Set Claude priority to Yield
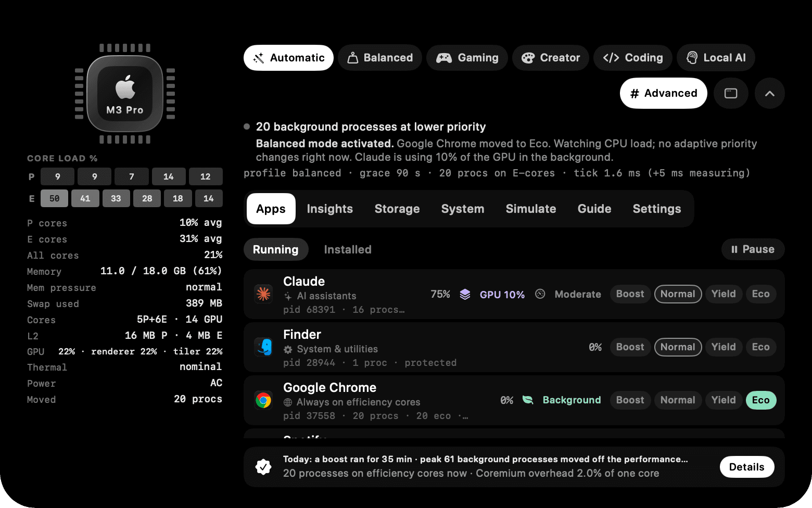812x508 pixels. click(724, 294)
